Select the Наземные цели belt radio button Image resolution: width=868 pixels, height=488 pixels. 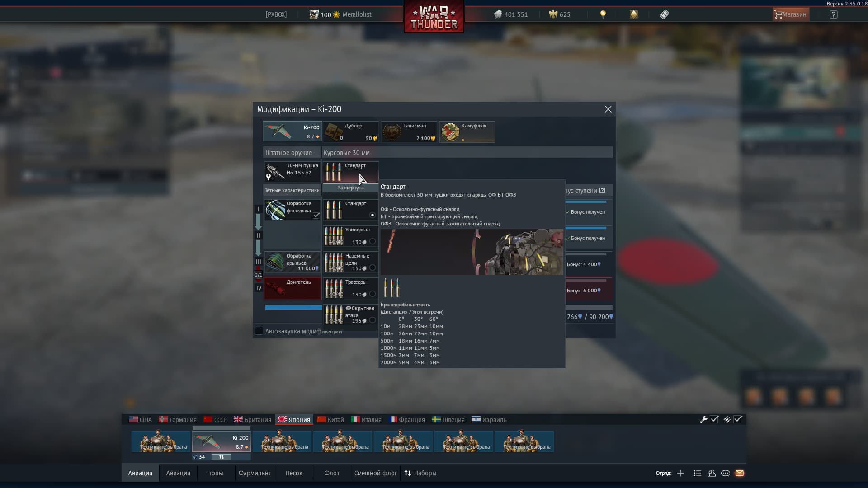(373, 267)
